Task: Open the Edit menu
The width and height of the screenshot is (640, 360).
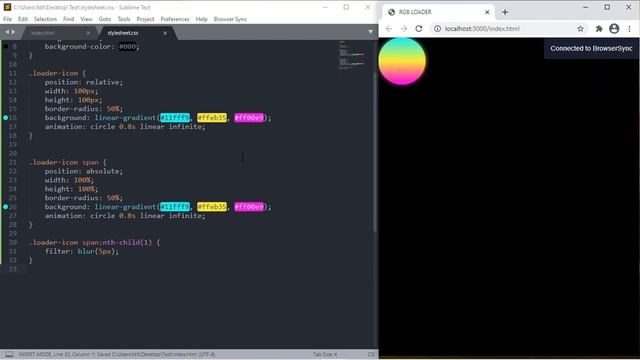Action: pos(23,19)
